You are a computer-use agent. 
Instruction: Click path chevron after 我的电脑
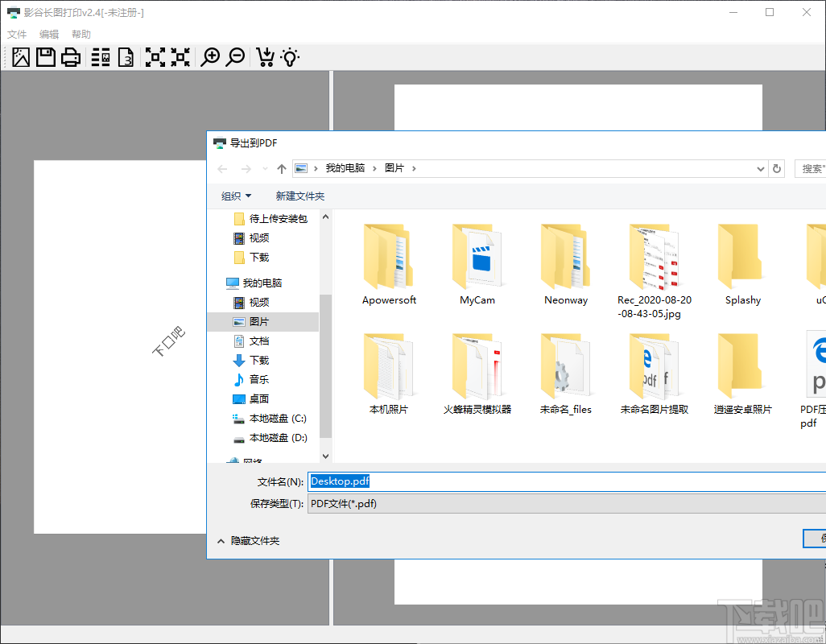click(x=374, y=168)
